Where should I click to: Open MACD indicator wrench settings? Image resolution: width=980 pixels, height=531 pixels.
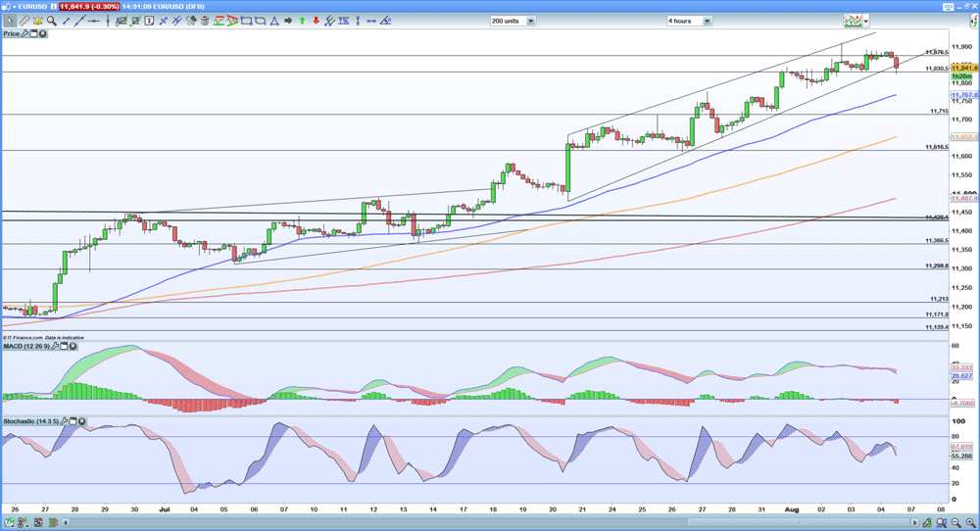(x=56, y=346)
